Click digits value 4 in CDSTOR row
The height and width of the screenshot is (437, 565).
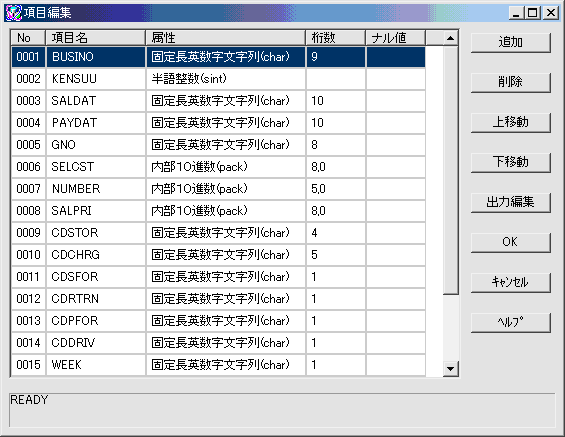[x=336, y=233]
